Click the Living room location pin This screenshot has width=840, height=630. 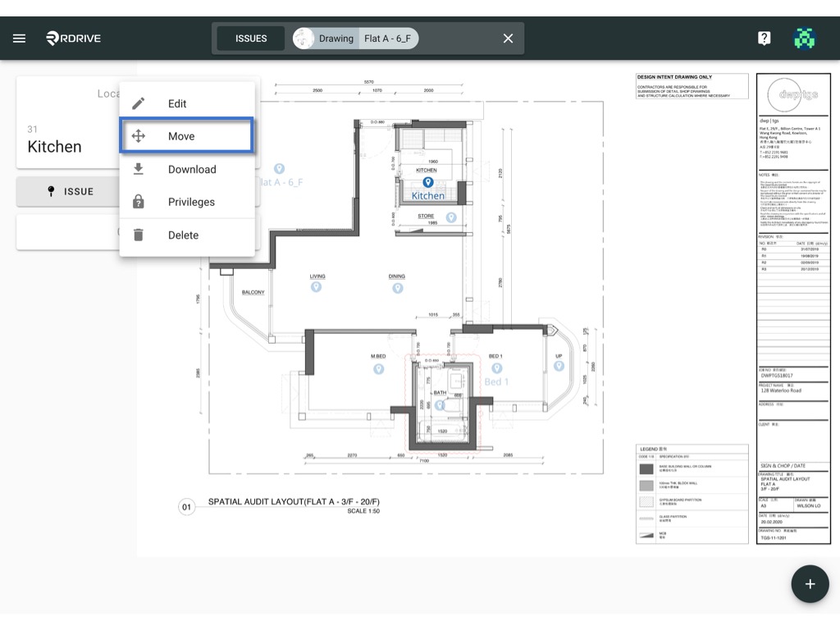tap(316, 287)
